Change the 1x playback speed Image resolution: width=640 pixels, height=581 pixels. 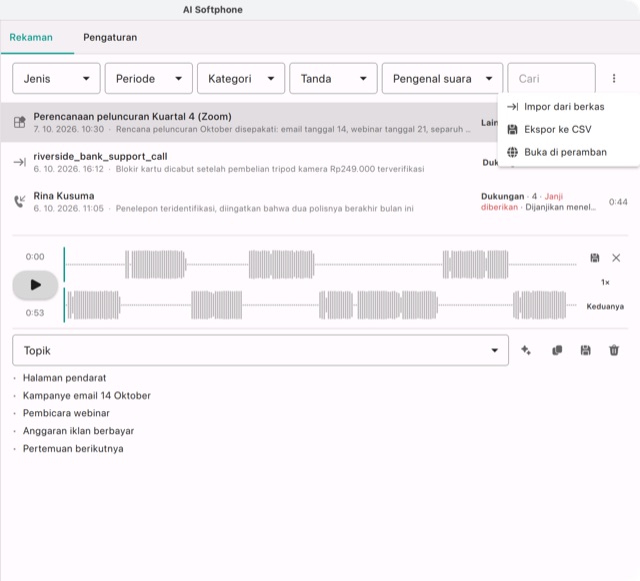click(605, 282)
